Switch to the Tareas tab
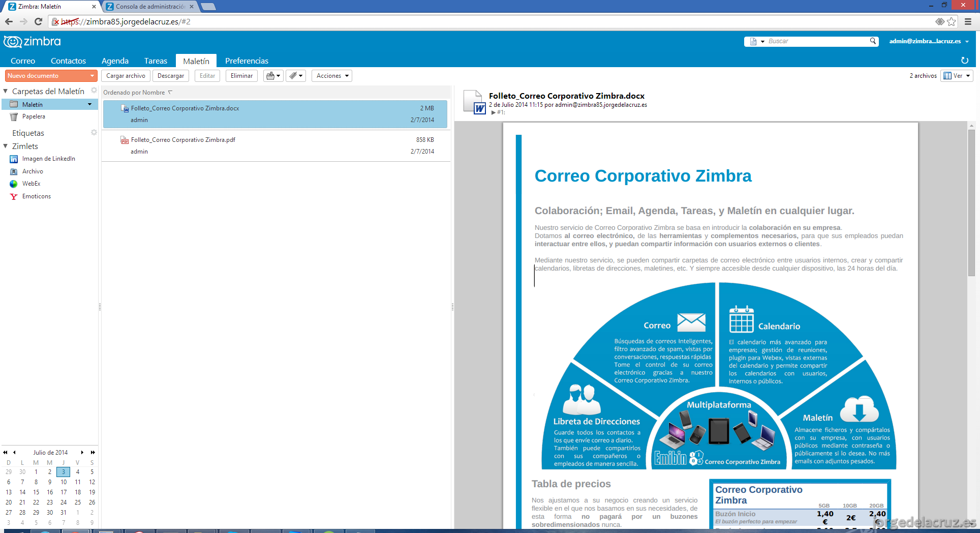The height and width of the screenshot is (533, 980). [x=156, y=61]
